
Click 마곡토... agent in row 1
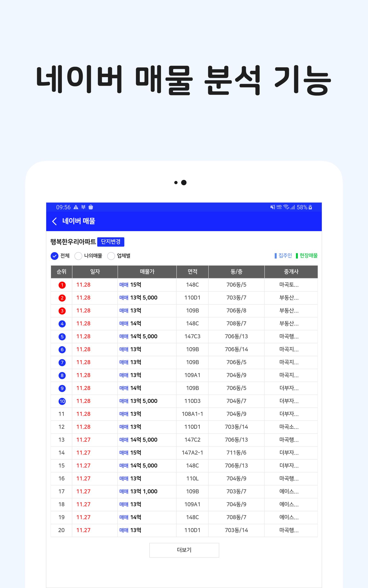pos(289,285)
